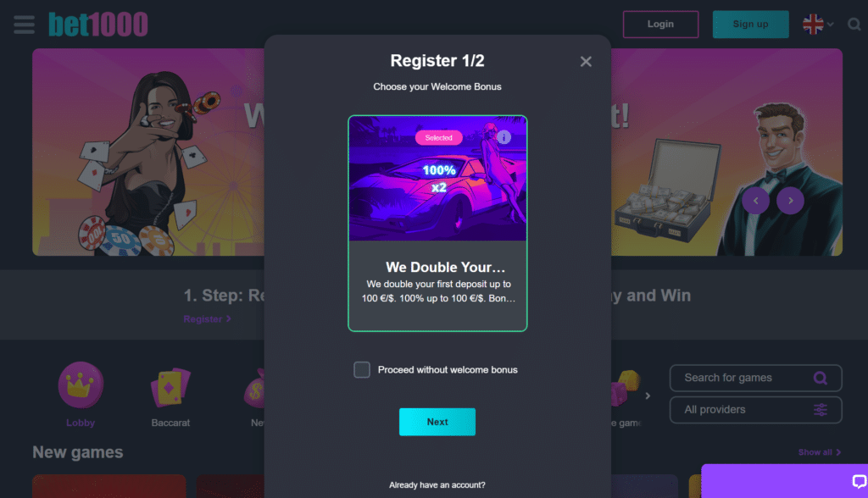
Task: Click the Next button
Action: [437, 422]
